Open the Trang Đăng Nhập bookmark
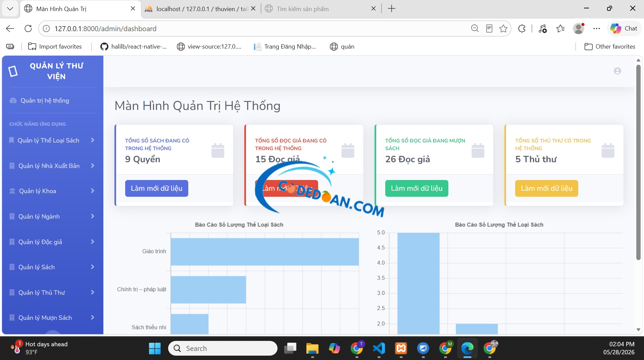This screenshot has height=360, width=644. pos(285,47)
